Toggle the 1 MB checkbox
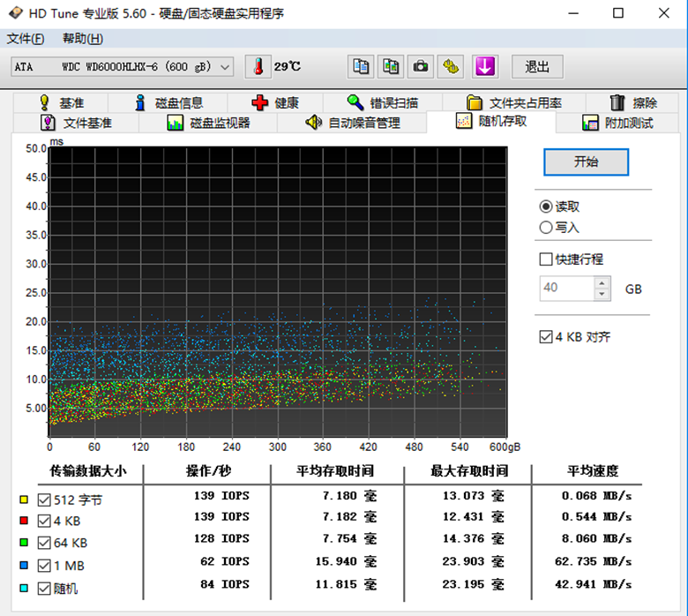Viewport: 688px width, 616px height. pos(44,566)
